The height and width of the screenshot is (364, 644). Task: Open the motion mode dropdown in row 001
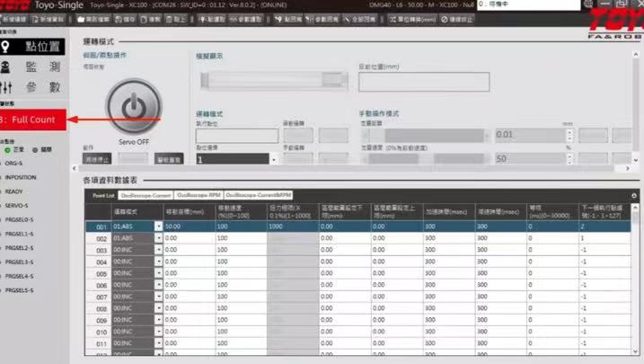point(159,226)
